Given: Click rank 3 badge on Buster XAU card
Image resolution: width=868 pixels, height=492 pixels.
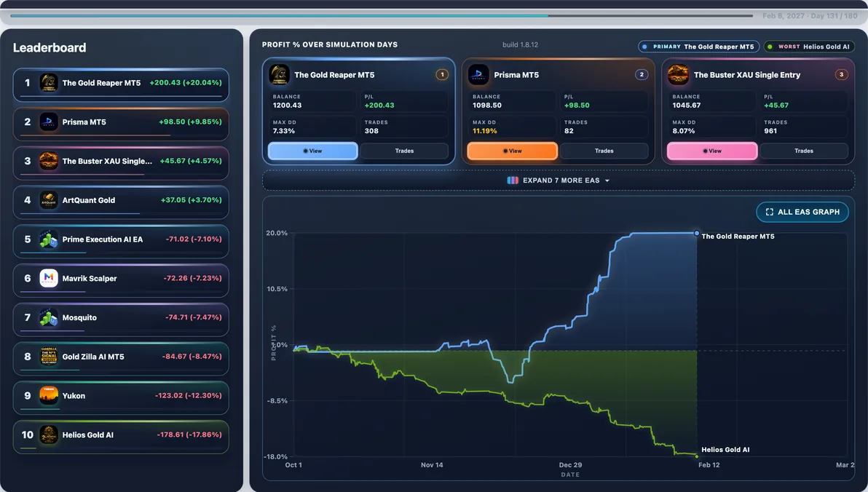Looking at the screenshot, I should [x=842, y=74].
